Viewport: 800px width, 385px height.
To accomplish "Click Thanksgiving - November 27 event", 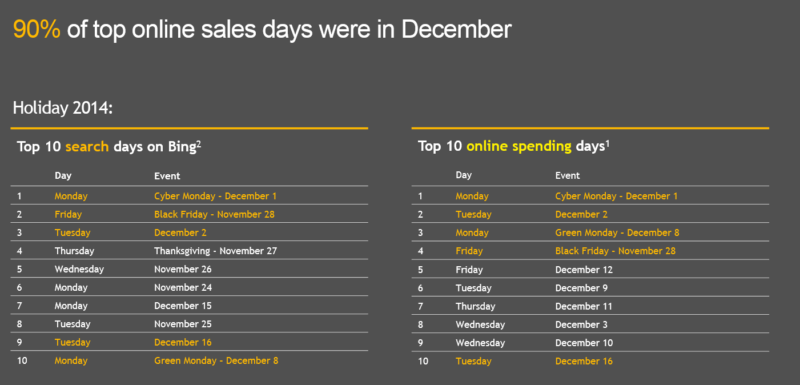I will point(215,251).
